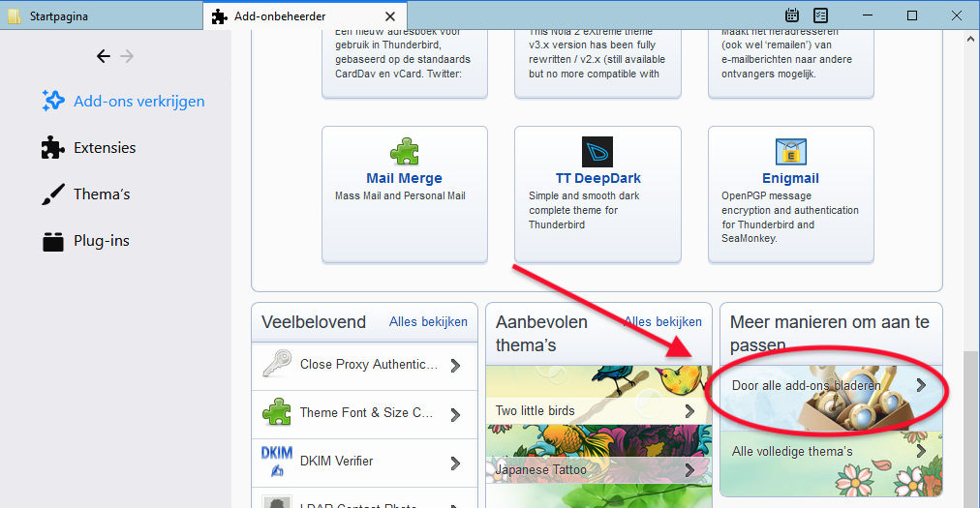Screen dimensions: 980x508
Task: Open the tasks icon in the tab bar
Action: click(x=820, y=15)
